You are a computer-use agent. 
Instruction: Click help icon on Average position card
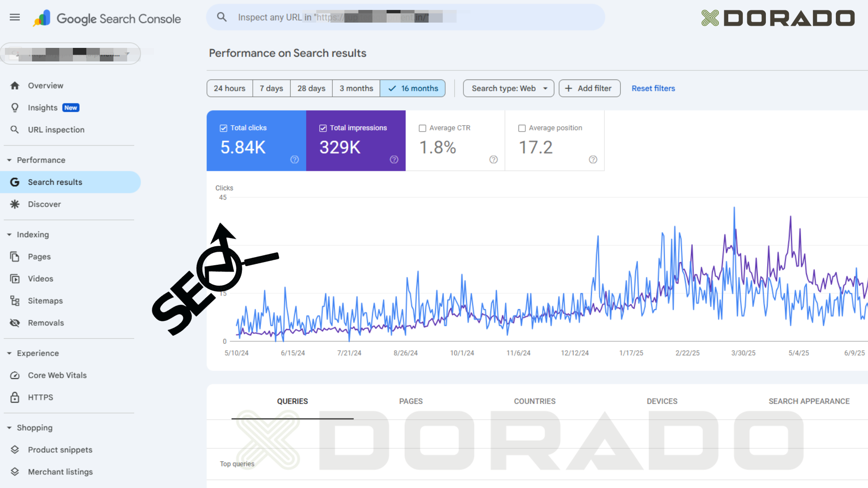click(593, 160)
